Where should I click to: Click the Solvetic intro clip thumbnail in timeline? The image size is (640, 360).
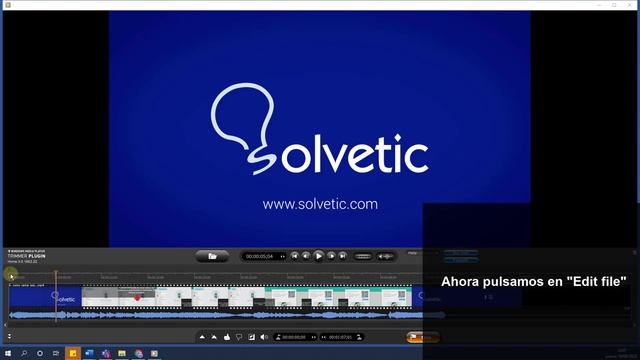(x=45, y=297)
